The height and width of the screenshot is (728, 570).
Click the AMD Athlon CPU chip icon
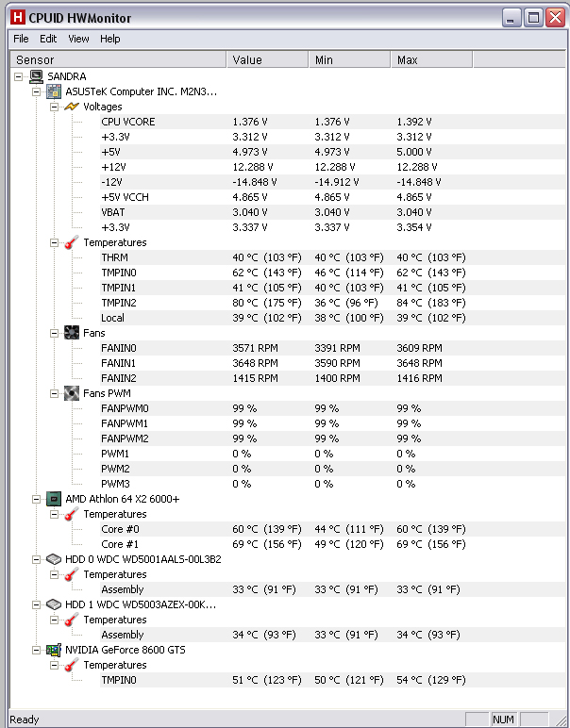click(x=54, y=499)
